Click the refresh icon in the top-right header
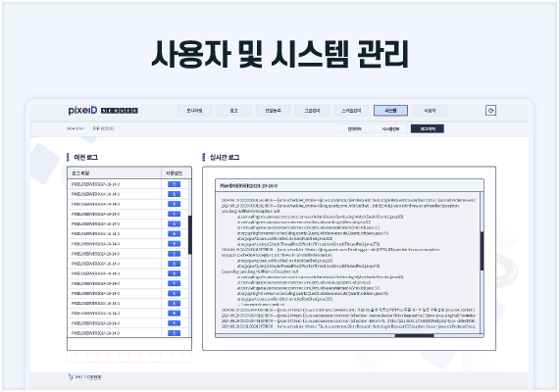Viewport: 559px width, 392px height. click(x=490, y=111)
